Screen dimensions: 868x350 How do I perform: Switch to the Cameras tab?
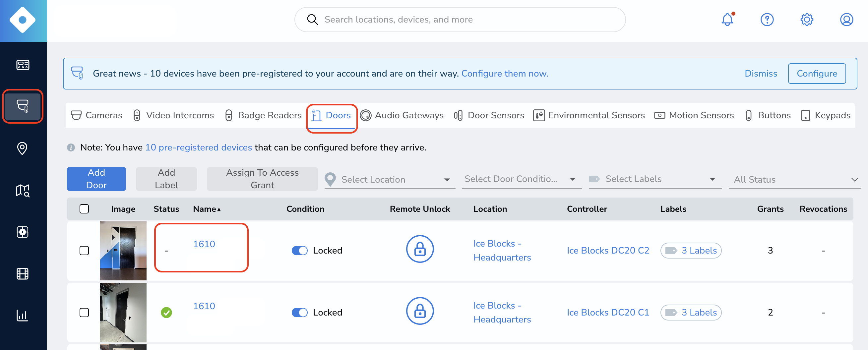(96, 115)
